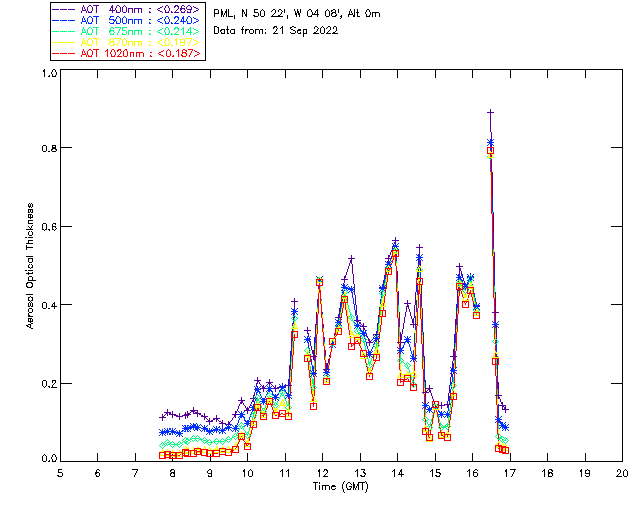Click the PML station location text
Viewport: 640px width, 512px height.
pyautogui.click(x=297, y=14)
